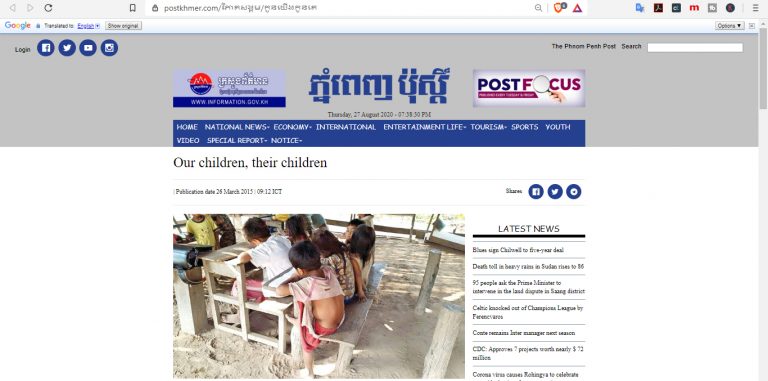Share the article on Twitter

click(555, 191)
